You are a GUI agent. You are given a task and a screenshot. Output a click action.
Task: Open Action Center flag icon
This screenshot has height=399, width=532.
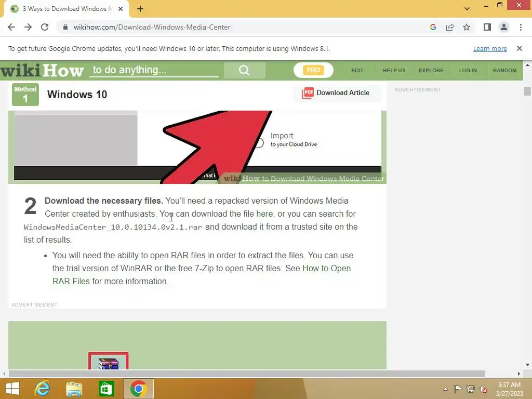(458, 389)
